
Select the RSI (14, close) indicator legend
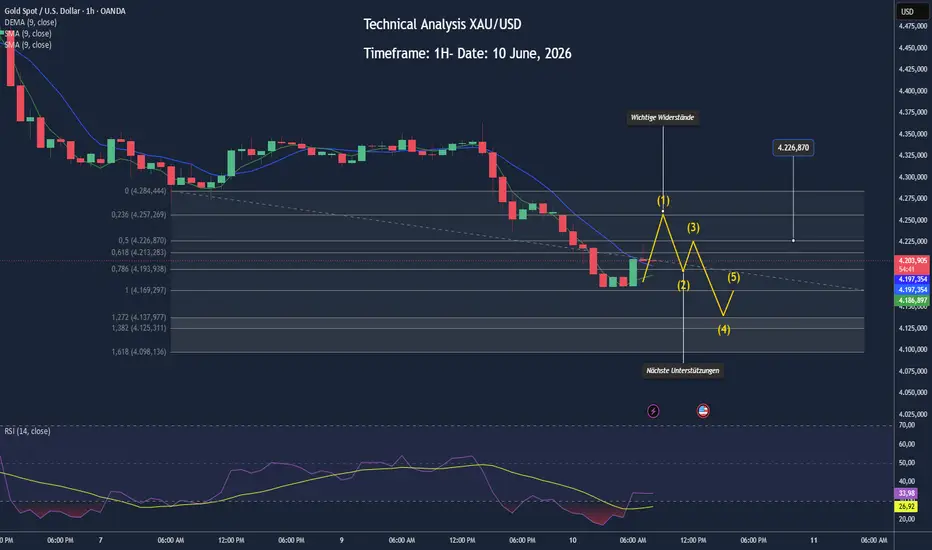(x=27, y=430)
